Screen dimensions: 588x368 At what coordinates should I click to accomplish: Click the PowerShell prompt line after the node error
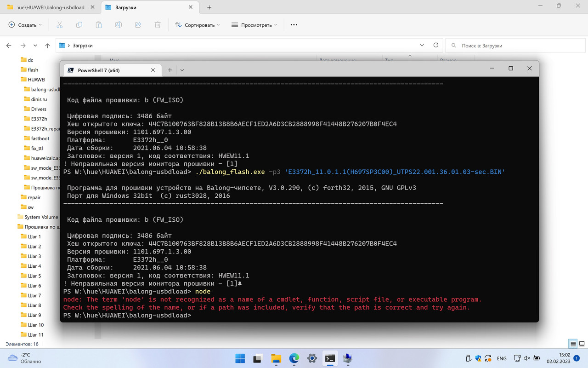(127, 316)
